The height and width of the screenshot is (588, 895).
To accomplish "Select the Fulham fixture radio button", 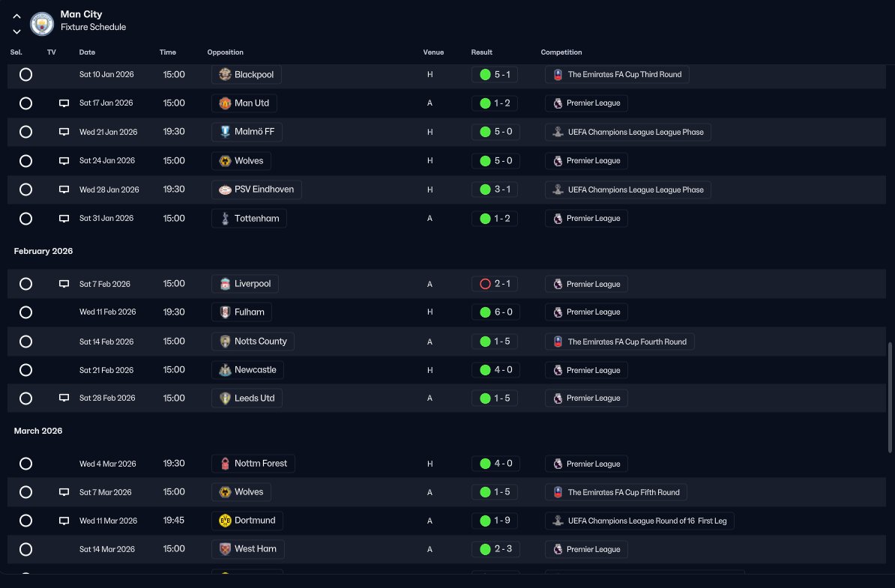I will coord(25,312).
